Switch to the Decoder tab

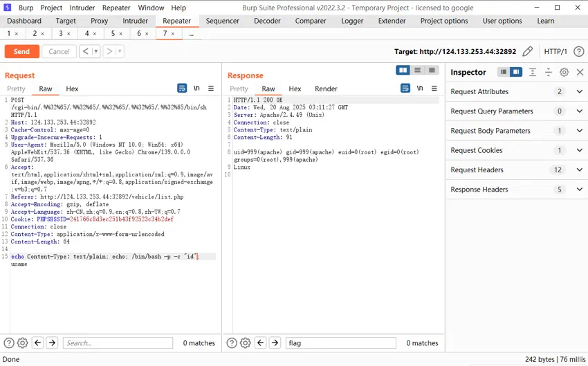point(267,21)
